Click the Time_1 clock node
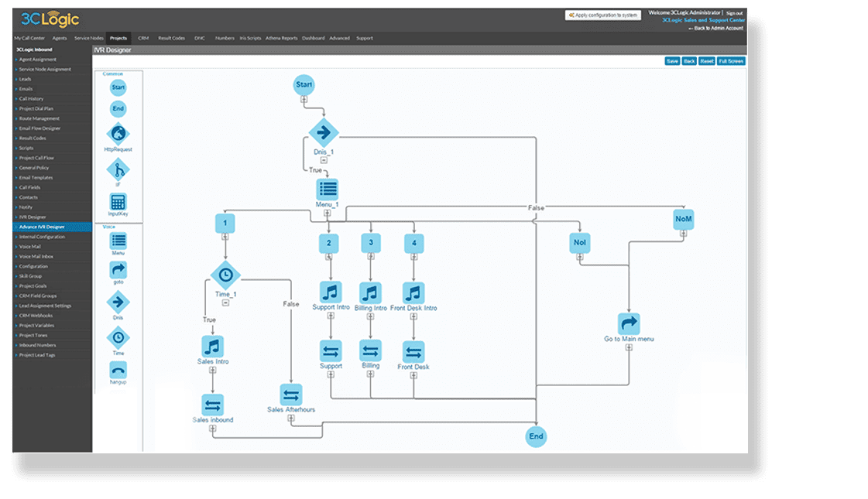The width and height of the screenshot is (868, 499). tap(225, 274)
